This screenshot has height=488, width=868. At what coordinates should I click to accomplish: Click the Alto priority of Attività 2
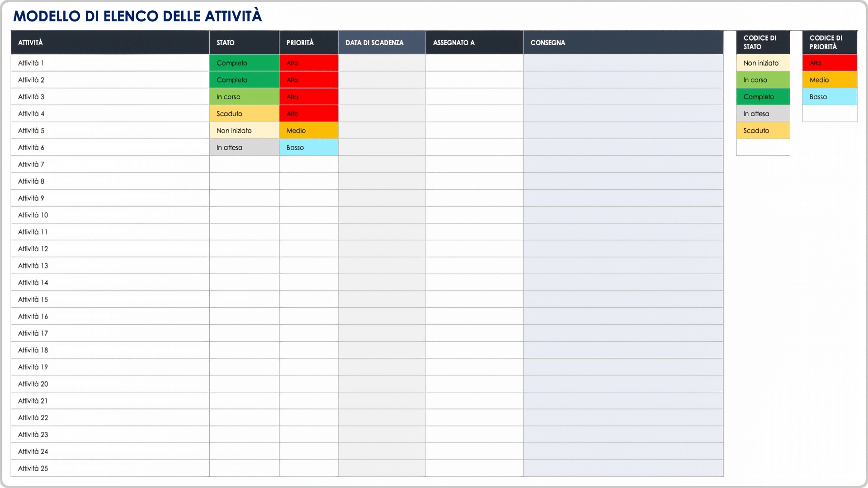coord(309,80)
